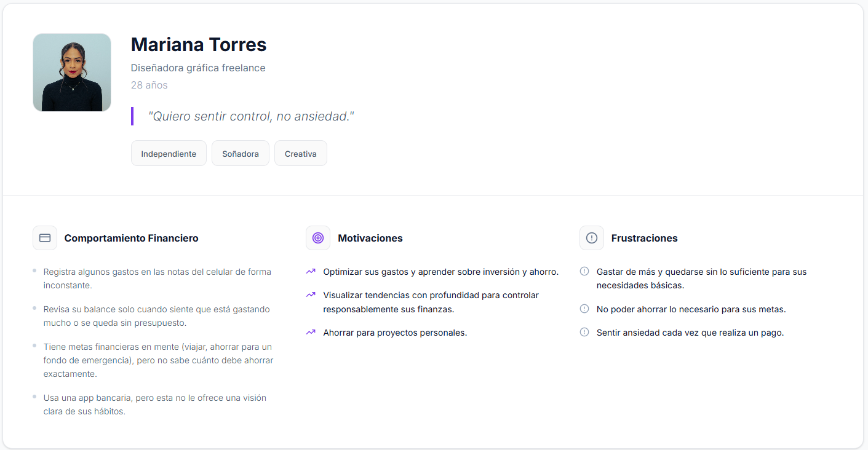Click warning icon before 'Sentir ansiedad cada vez'

(x=584, y=332)
